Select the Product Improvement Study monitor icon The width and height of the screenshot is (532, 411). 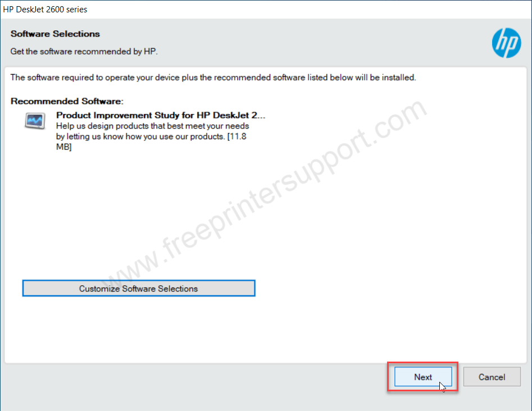click(35, 121)
